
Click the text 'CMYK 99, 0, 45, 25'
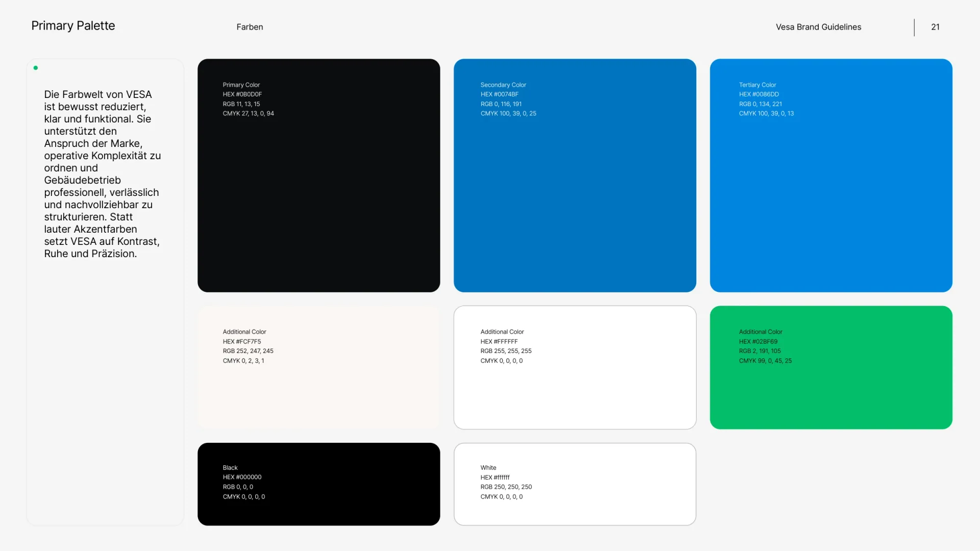pos(765,361)
